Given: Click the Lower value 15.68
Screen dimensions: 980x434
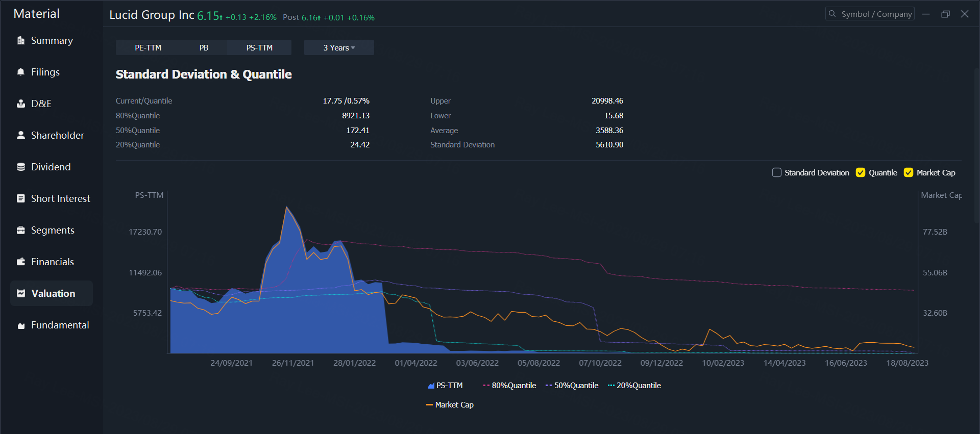Looking at the screenshot, I should 614,116.
